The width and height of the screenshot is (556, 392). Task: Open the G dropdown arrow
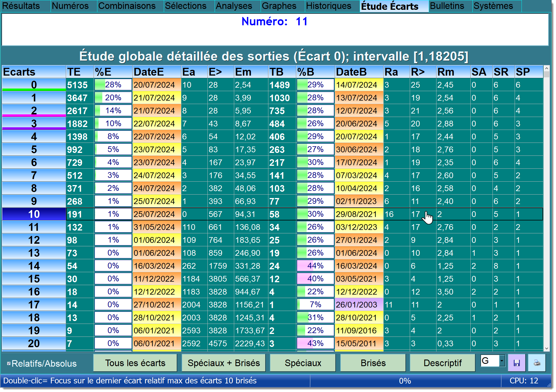tap(502, 361)
